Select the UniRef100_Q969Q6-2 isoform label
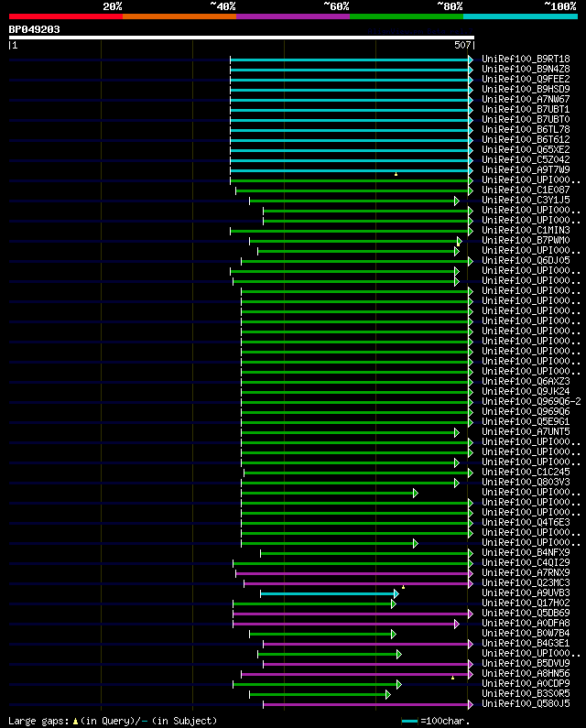The height and width of the screenshot is (728, 586). pyautogui.click(x=531, y=402)
